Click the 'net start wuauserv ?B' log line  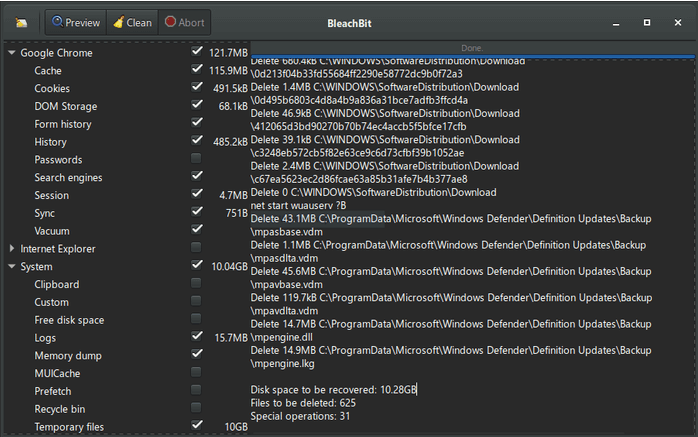298,206
